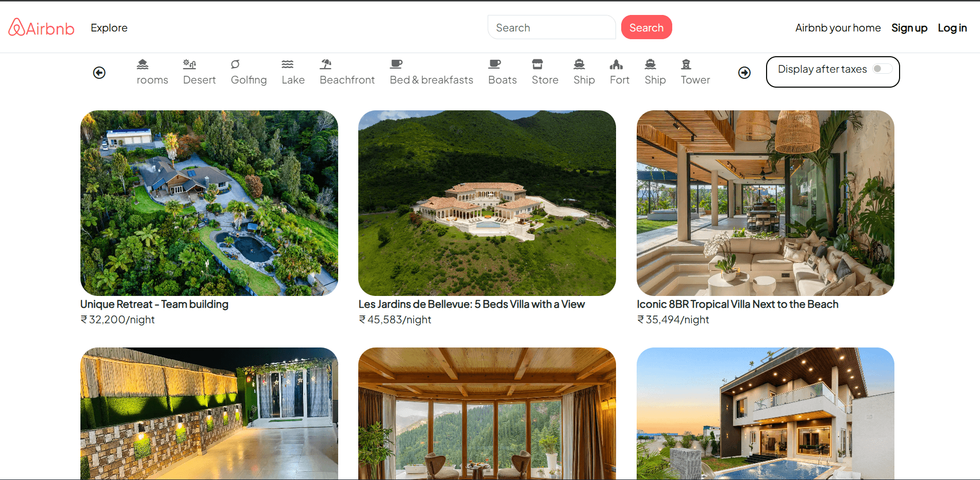Click the red Search button

(646, 27)
